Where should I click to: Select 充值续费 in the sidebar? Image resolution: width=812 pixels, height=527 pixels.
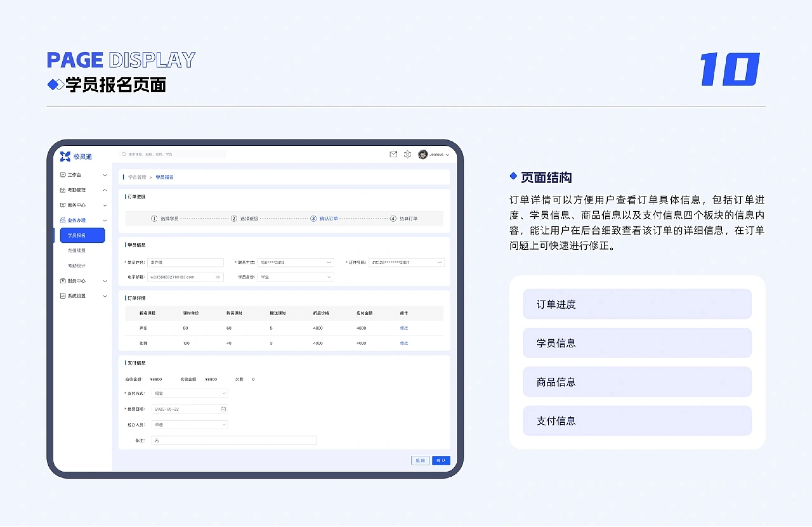76,250
